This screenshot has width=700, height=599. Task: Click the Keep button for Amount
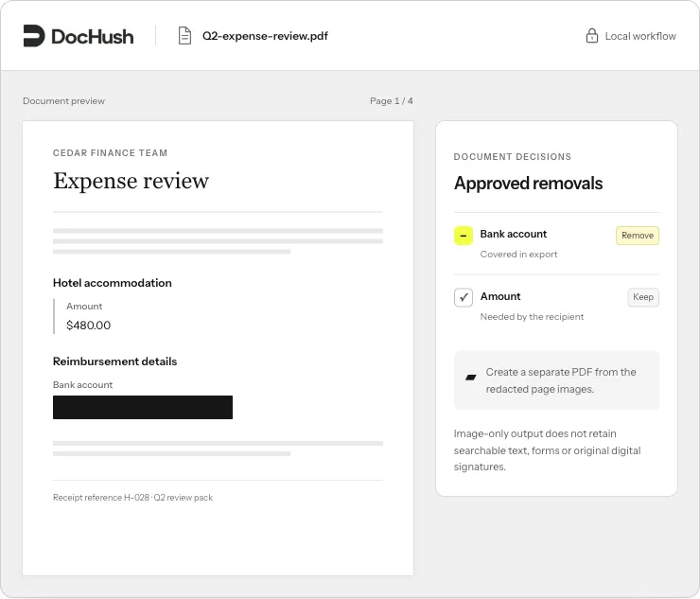tap(643, 297)
